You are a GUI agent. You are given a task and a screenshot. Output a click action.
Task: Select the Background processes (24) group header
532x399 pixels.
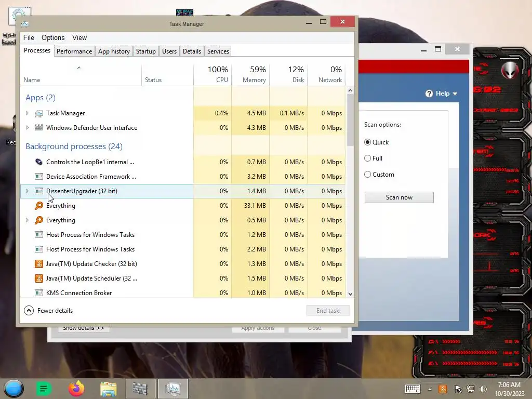pos(74,146)
